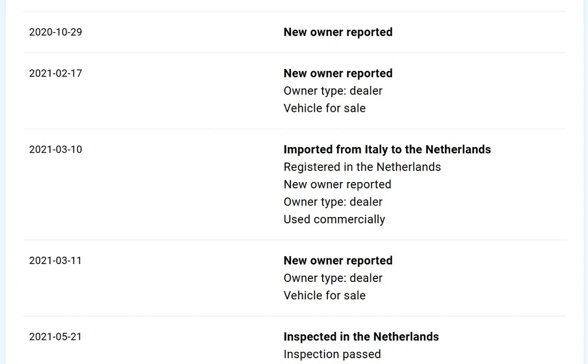Image resolution: width=588 pixels, height=364 pixels.
Task: Select New owner reported heading for 2021-03-11
Action: 338,261
